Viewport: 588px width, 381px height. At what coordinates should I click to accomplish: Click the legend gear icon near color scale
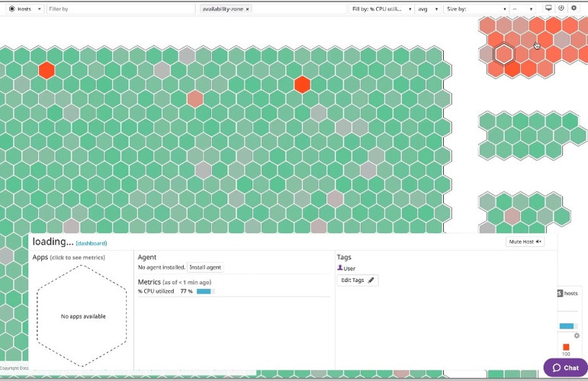(x=577, y=336)
